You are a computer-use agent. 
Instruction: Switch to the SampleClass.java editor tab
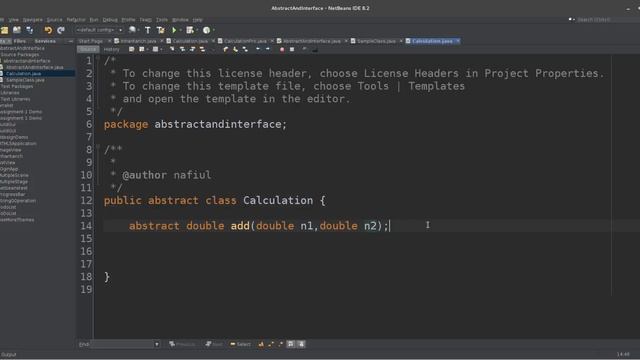coord(376,41)
